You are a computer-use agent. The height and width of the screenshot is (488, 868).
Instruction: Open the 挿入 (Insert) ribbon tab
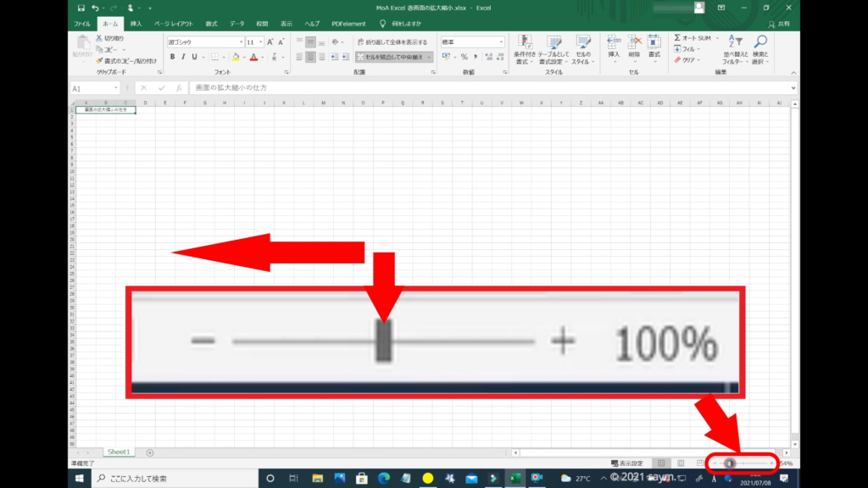[136, 24]
